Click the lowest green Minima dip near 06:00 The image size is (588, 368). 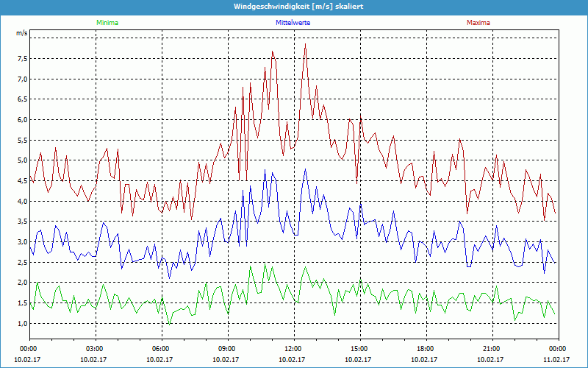169,324
